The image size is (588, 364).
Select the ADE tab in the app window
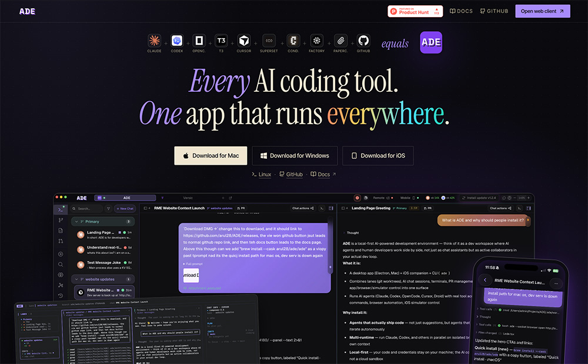pos(125,198)
